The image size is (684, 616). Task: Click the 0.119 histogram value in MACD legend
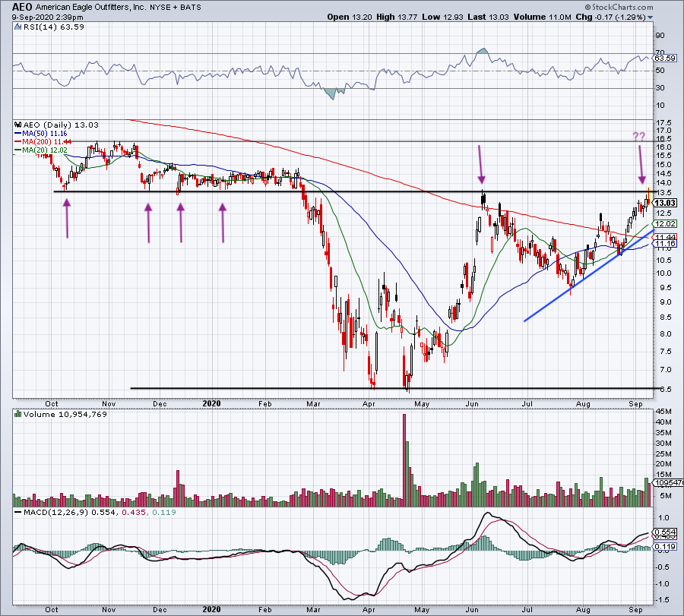point(163,512)
